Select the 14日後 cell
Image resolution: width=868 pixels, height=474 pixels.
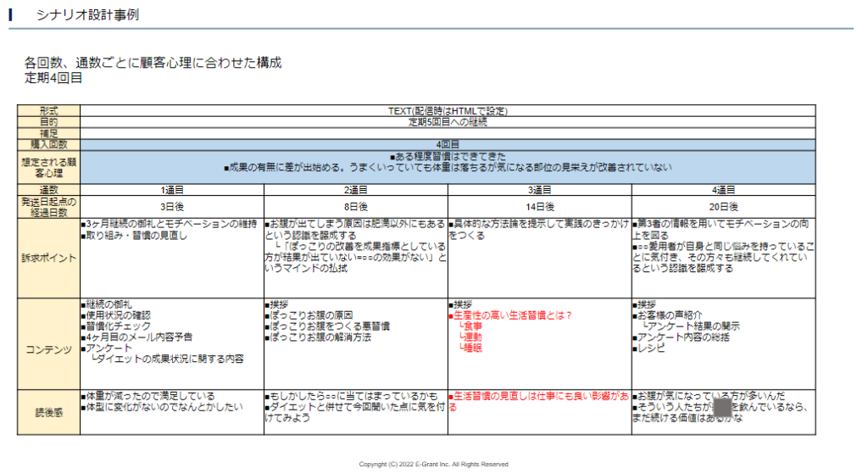pos(540,206)
